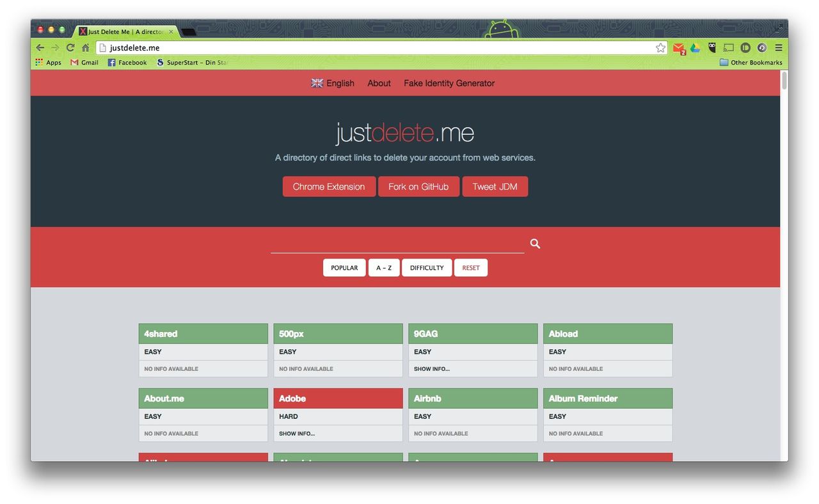Sort services A – Z
819x504 pixels.
coord(384,268)
